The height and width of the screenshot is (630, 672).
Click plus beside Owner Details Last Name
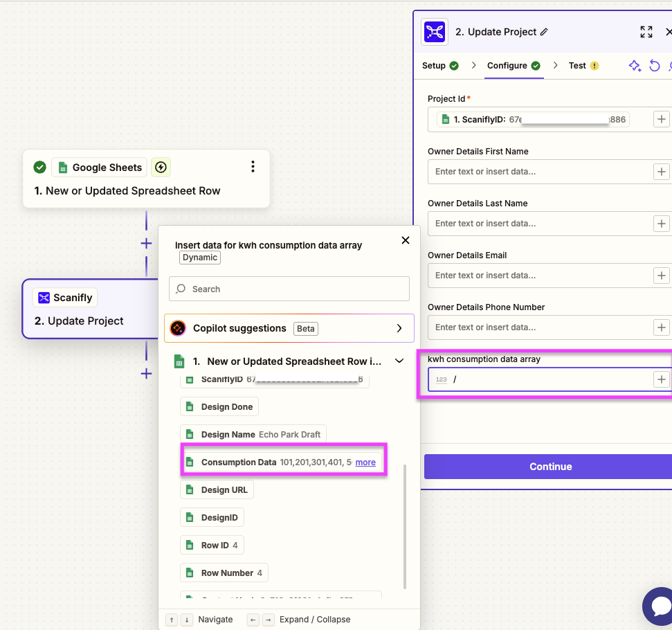click(x=662, y=224)
